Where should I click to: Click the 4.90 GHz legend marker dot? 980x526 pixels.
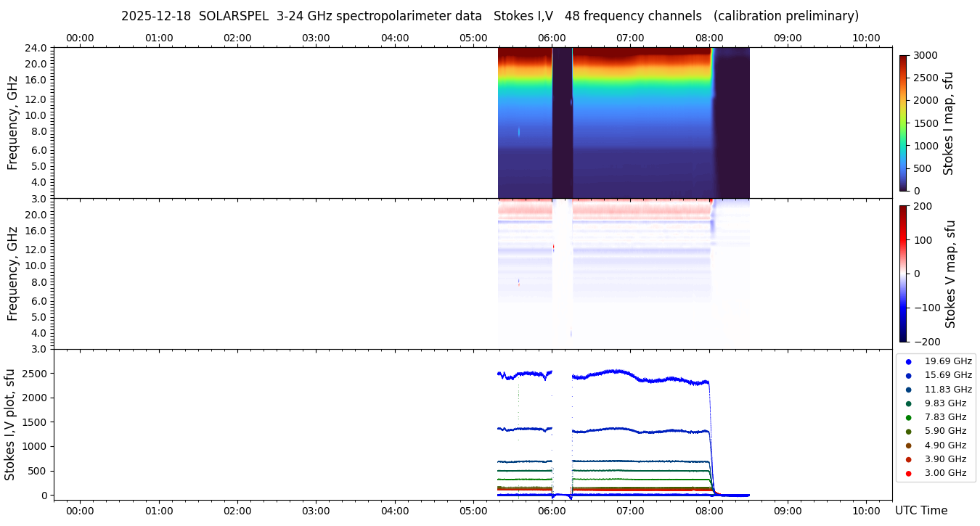click(x=908, y=445)
